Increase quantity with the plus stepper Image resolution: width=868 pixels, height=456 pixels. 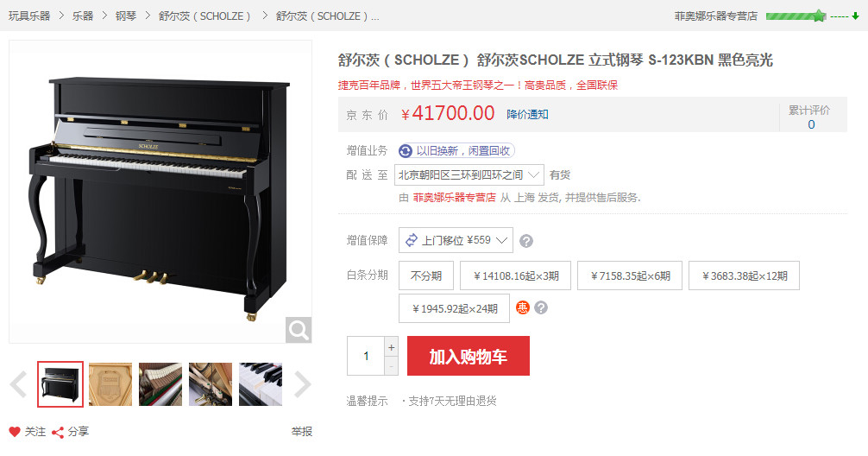pyautogui.click(x=392, y=347)
